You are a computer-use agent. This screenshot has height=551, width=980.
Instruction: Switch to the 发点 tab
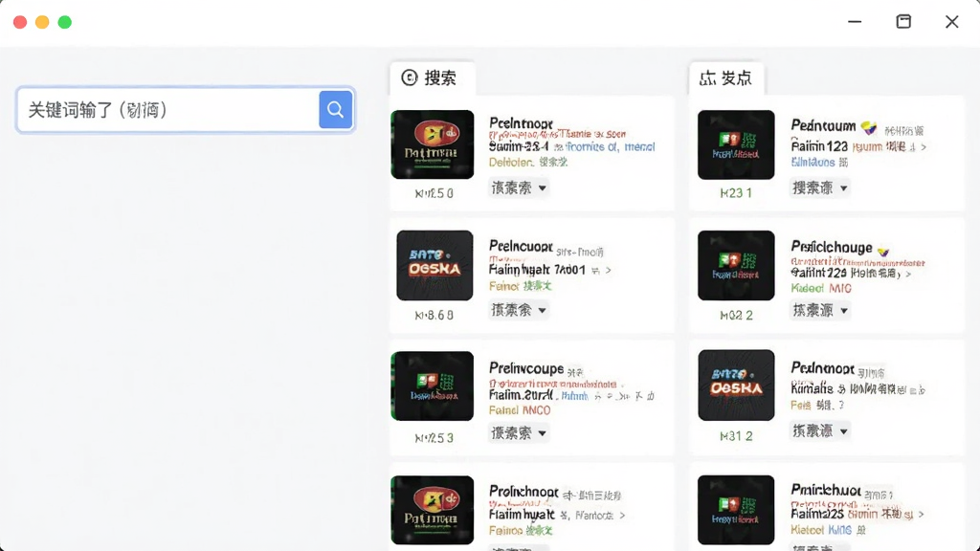tap(726, 78)
